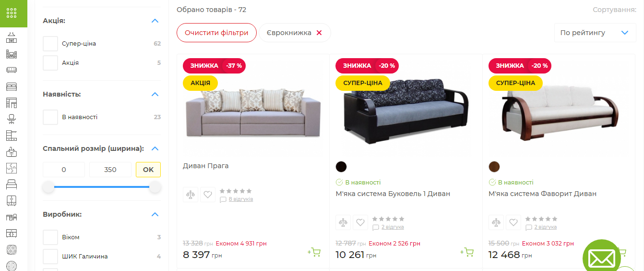
Task: Add Диван Прага to comparison
Action: (191, 195)
